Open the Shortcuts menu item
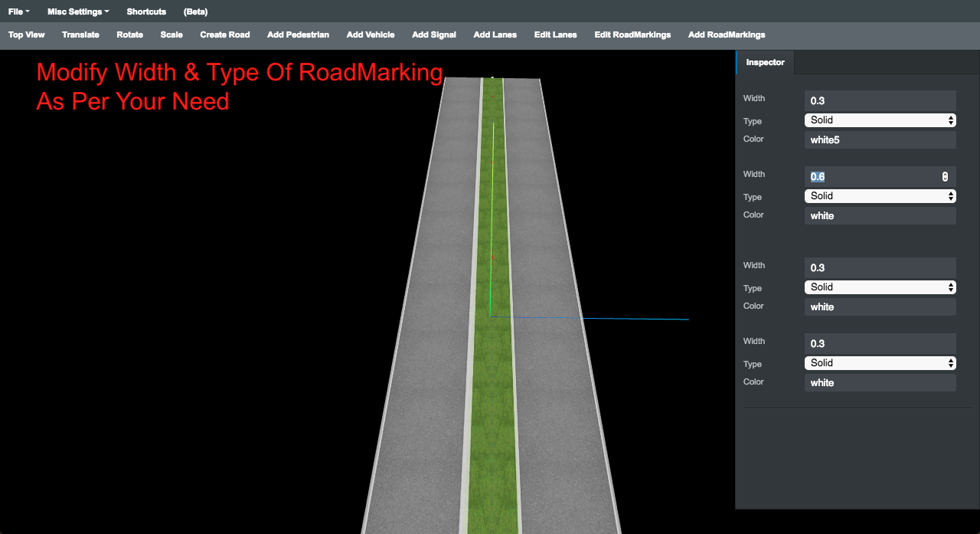This screenshot has width=980, height=534. click(146, 11)
